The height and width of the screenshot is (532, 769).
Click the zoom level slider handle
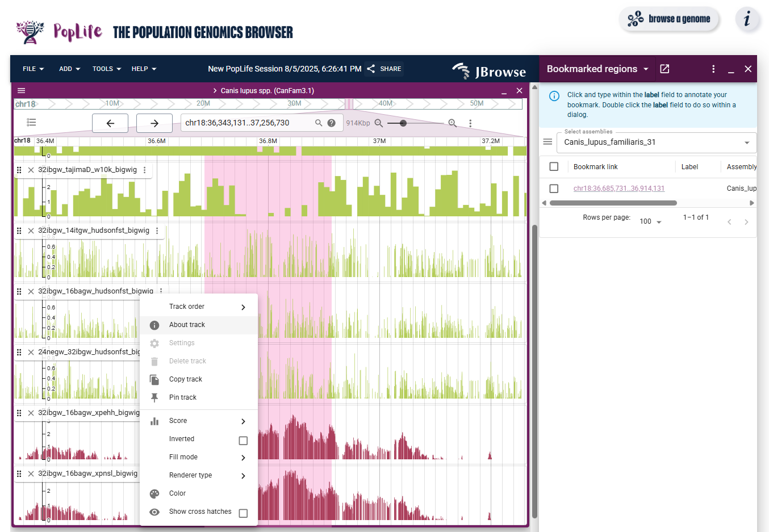point(403,123)
